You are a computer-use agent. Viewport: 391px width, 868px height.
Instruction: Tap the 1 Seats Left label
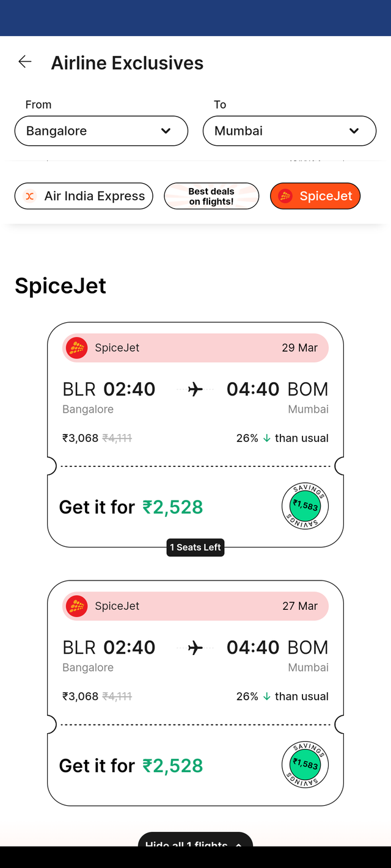[x=195, y=547]
